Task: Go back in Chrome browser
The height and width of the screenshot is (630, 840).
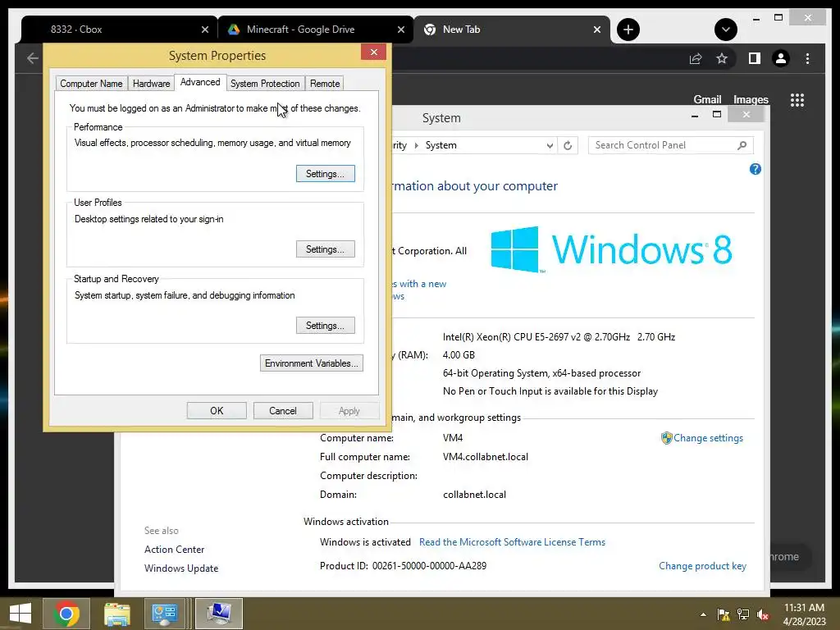Action: pyautogui.click(x=33, y=58)
